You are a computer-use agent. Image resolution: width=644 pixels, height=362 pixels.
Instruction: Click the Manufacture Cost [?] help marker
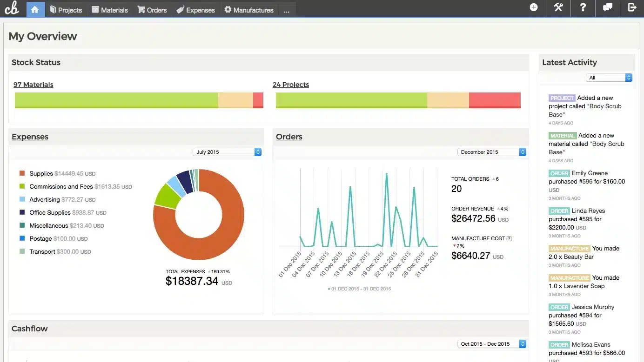(x=509, y=238)
